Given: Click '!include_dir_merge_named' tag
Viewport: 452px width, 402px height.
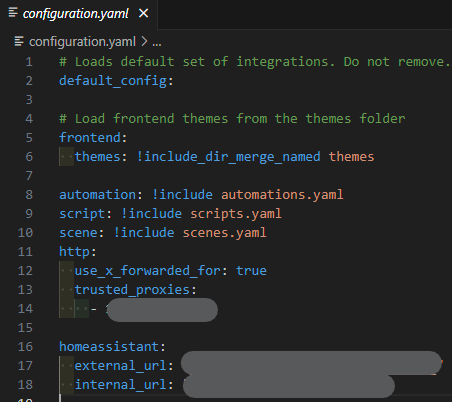Looking at the screenshot, I should (x=229, y=157).
